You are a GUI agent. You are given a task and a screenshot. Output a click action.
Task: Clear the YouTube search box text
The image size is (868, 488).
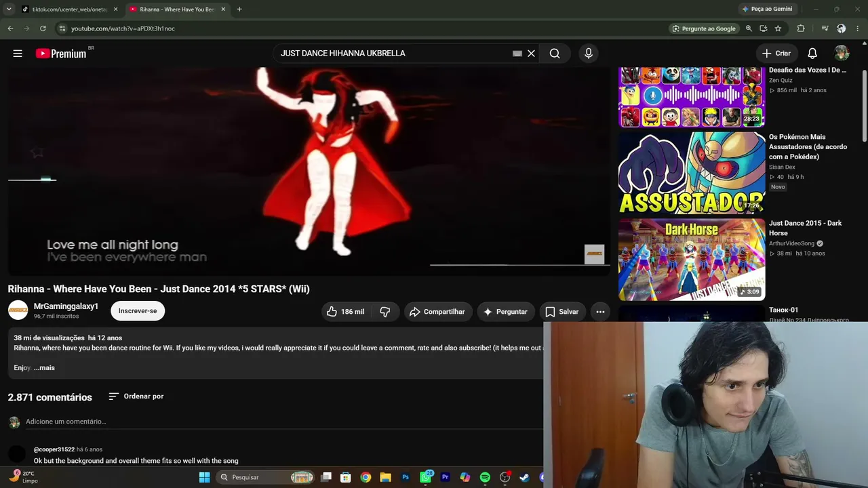(x=531, y=54)
